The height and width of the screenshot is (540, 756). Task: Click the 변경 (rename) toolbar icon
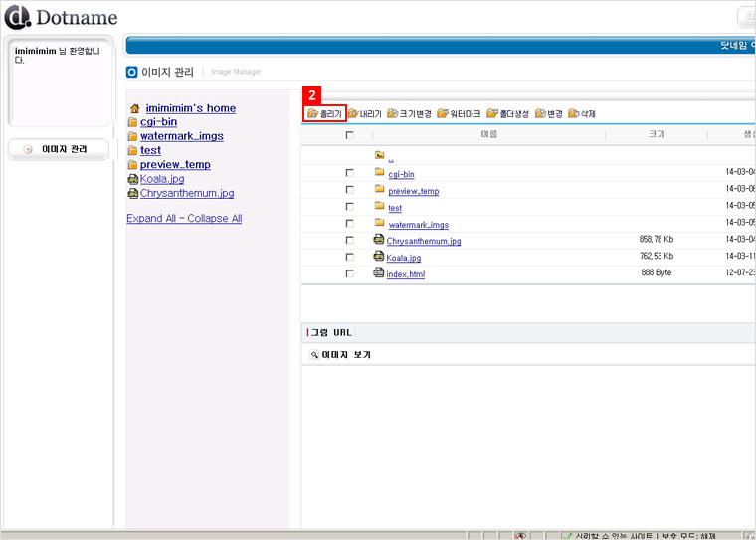pyautogui.click(x=549, y=114)
